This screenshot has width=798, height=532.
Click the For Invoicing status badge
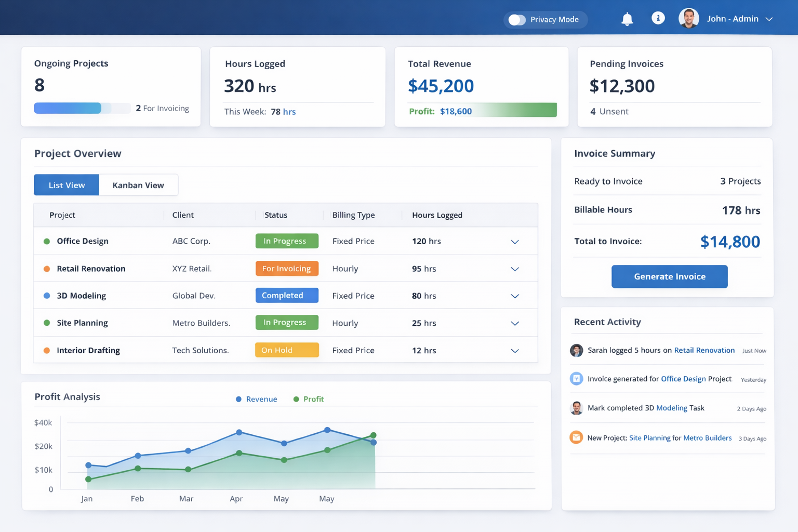[287, 269]
